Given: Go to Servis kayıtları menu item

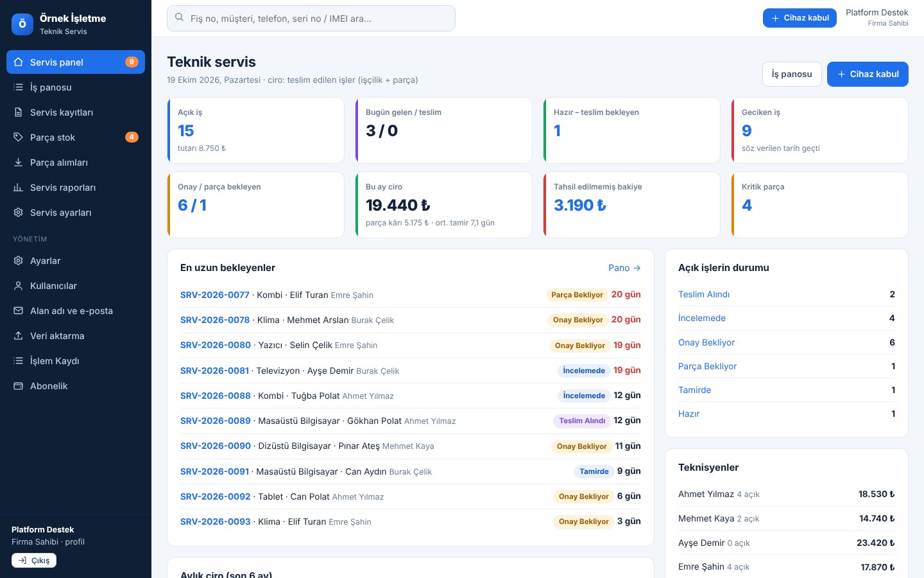Looking at the screenshot, I should 76,112.
